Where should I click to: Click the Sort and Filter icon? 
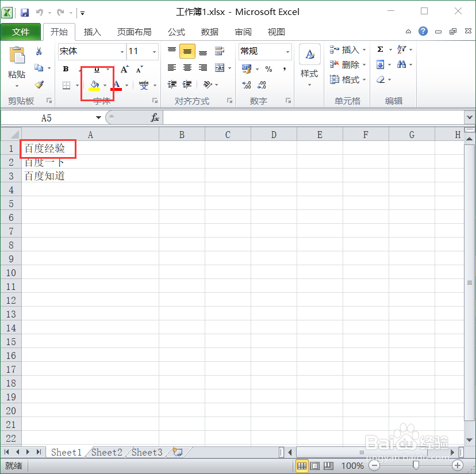pyautogui.click(x=401, y=49)
